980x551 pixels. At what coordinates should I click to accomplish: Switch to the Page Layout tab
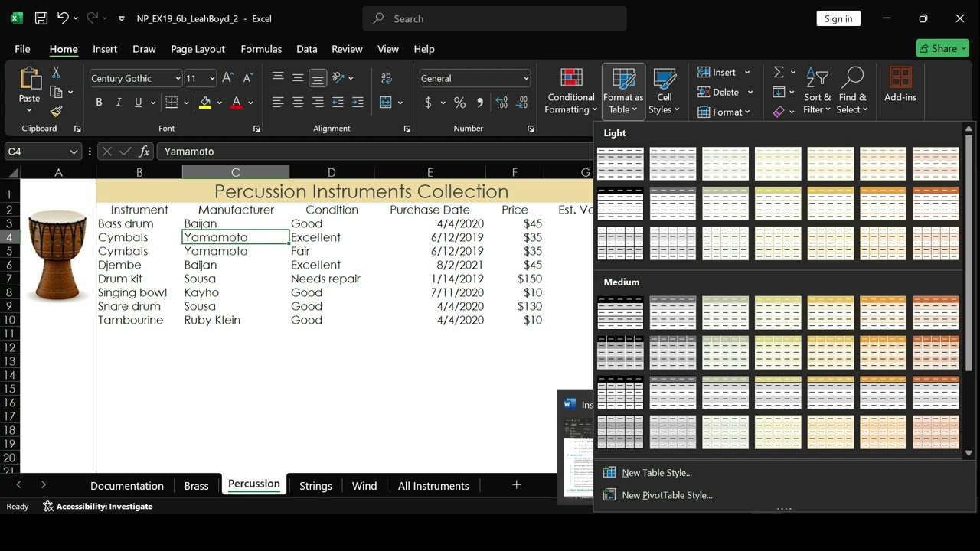[198, 49]
